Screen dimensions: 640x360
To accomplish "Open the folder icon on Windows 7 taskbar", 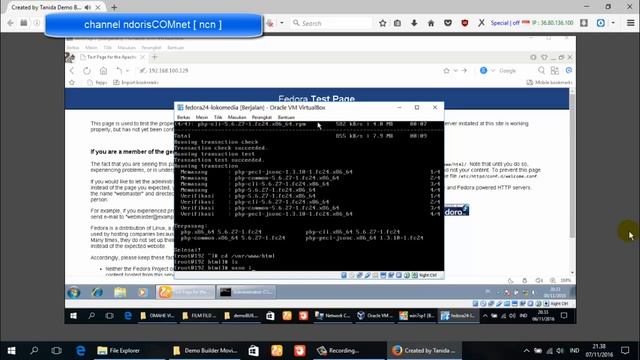I will point(120,292).
